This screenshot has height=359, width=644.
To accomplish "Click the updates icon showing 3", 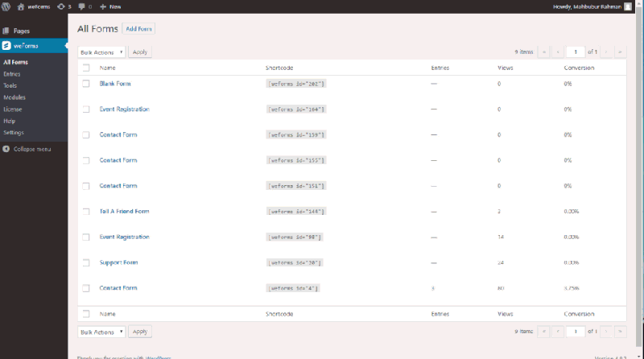I will coord(61,6).
